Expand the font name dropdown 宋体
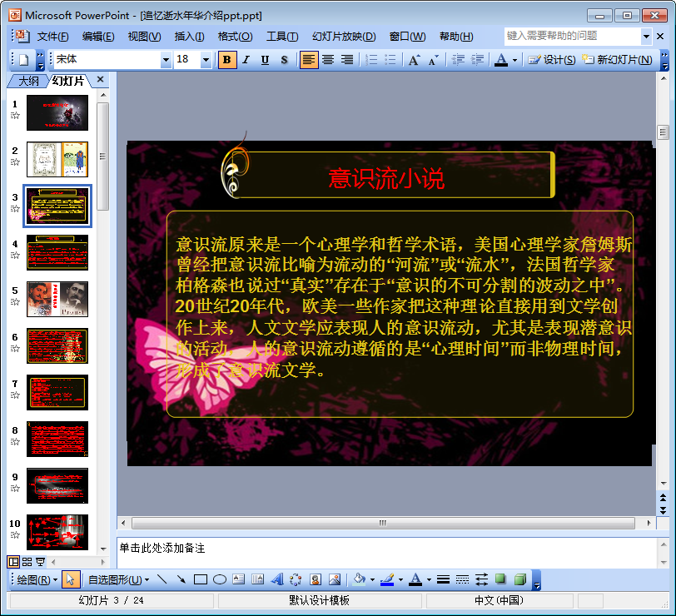Screen dimensions: 676x616 [166, 60]
